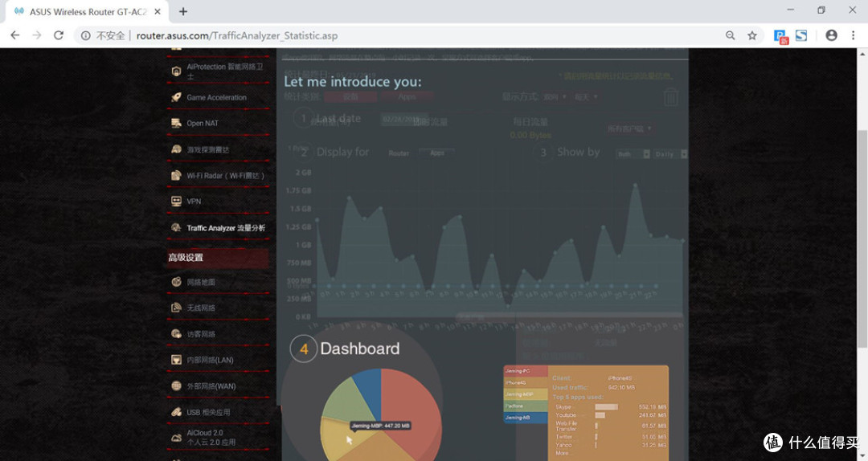The width and height of the screenshot is (868, 461).
Task: Bookmark this page with the star icon
Action: (x=751, y=35)
